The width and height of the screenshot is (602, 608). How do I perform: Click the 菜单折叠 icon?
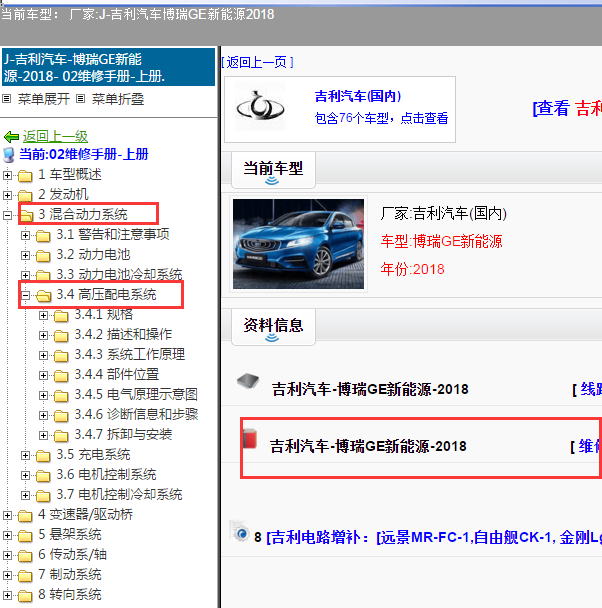(x=80, y=99)
